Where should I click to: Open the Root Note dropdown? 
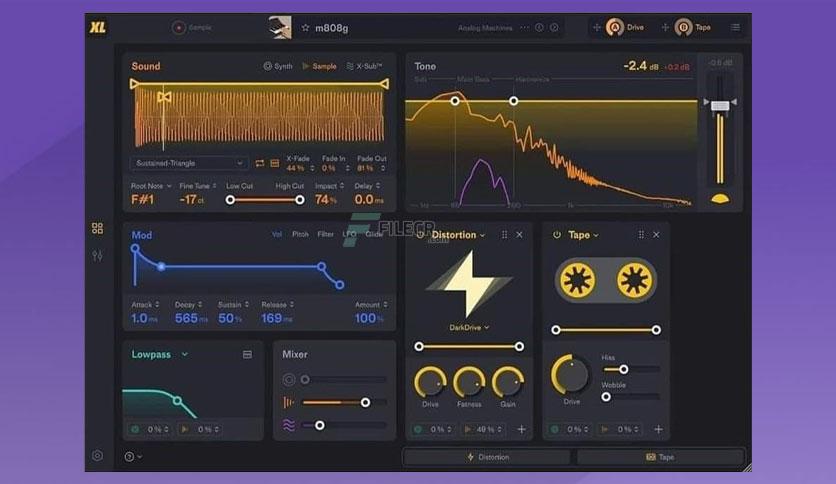coord(151,186)
